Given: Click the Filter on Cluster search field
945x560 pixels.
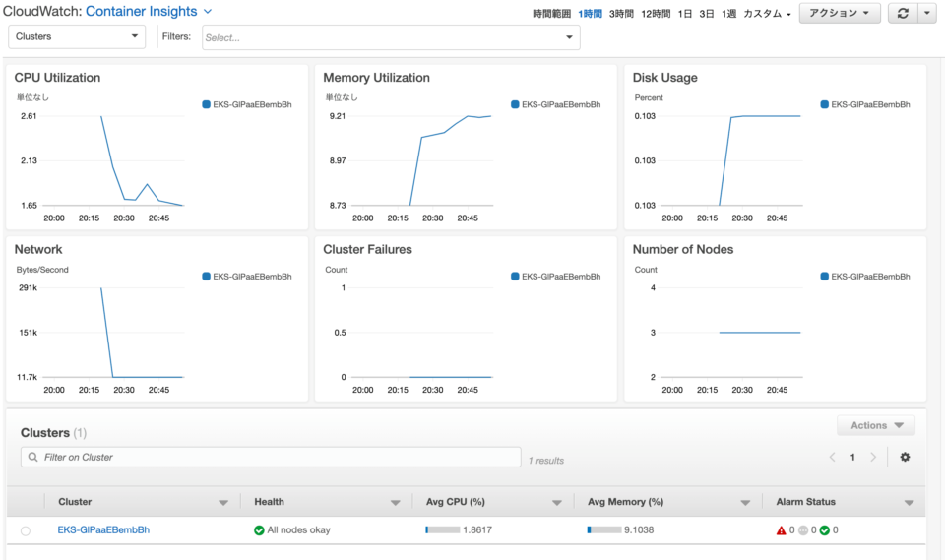Looking at the screenshot, I should (271, 457).
